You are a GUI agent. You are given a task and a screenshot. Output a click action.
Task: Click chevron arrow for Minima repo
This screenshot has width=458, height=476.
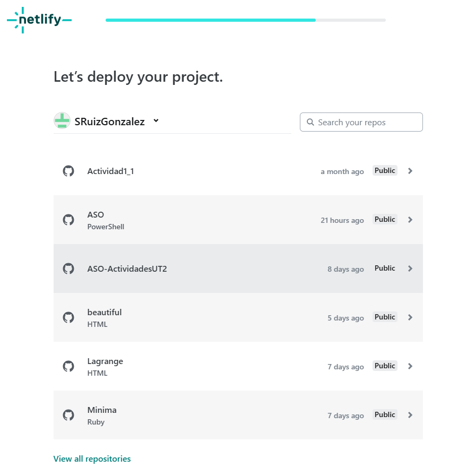pos(410,415)
